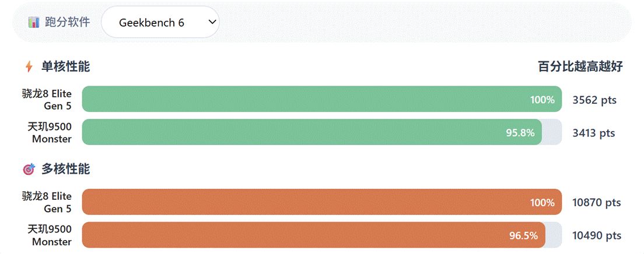Click the target icon beside 多核性能
The image size is (644, 254).
[29, 169]
